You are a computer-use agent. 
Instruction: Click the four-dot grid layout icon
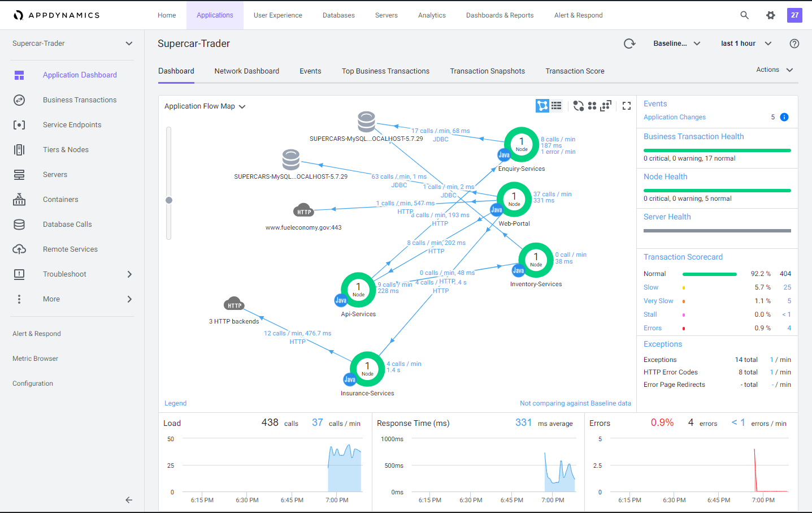click(x=592, y=106)
